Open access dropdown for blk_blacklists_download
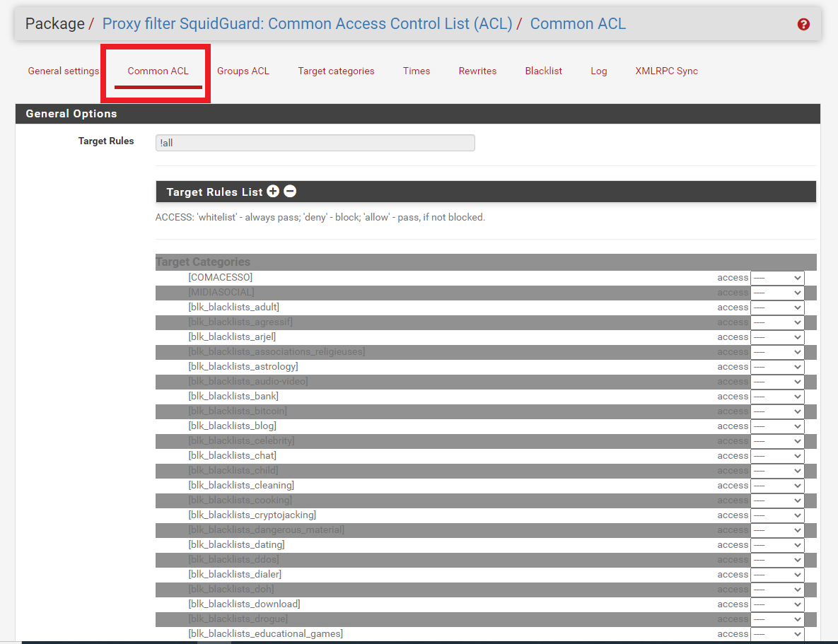838x644 pixels. [x=777, y=604]
